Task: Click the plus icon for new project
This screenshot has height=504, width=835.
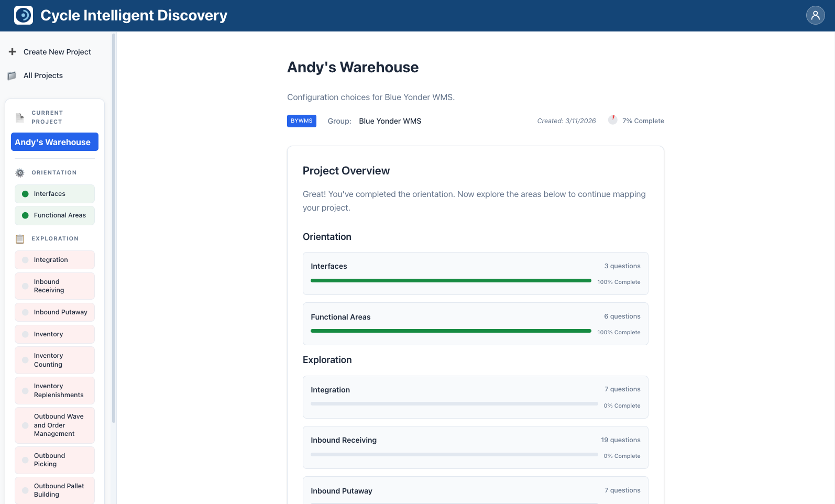Action: tap(13, 52)
